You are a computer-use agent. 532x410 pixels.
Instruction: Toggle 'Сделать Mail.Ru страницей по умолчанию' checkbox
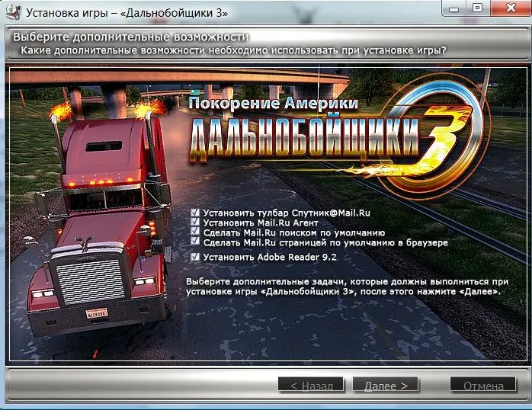pyautogui.click(x=195, y=241)
